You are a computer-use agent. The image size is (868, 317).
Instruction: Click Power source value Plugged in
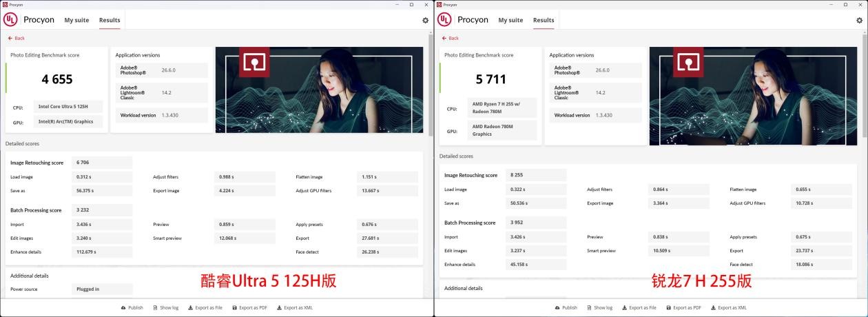(102, 289)
